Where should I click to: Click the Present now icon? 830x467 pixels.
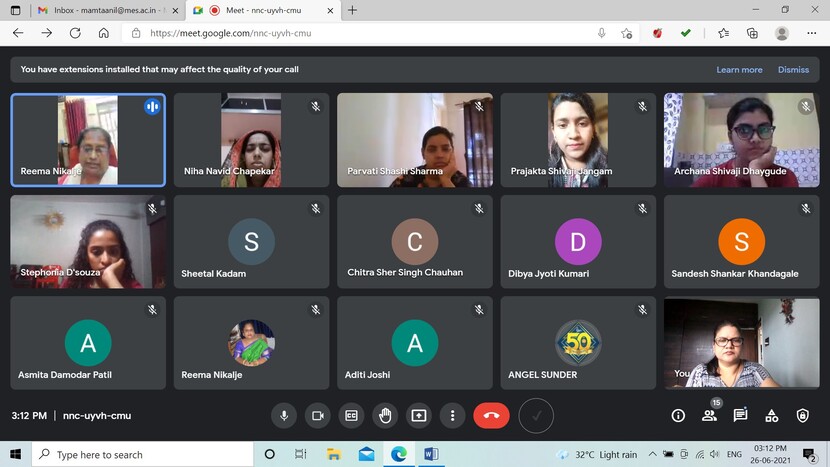(419, 415)
